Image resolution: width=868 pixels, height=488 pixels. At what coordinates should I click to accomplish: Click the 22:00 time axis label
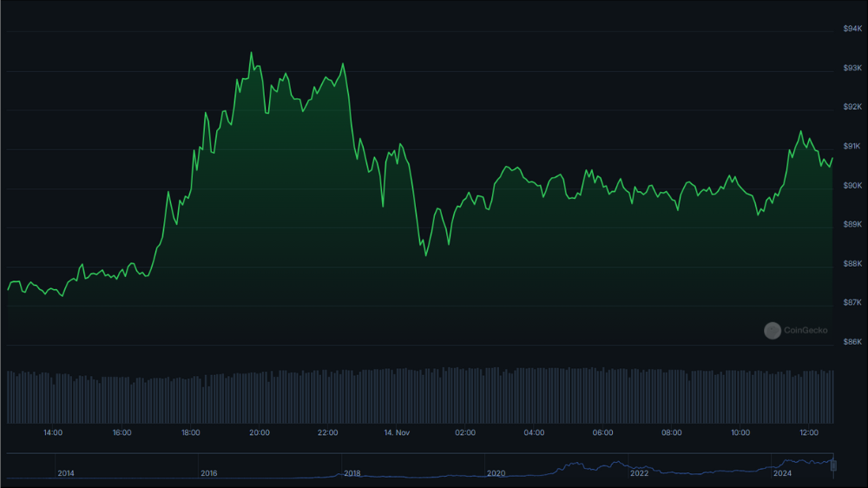(328, 432)
